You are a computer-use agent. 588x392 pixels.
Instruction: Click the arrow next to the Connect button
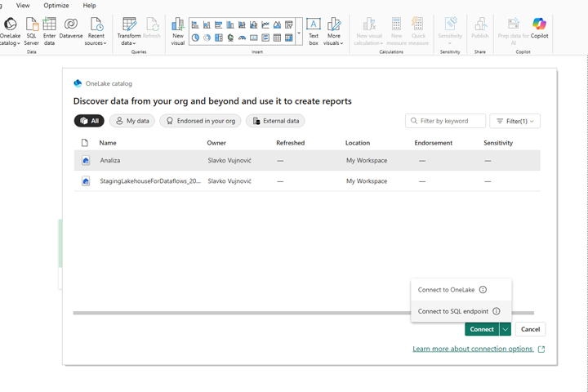(506, 329)
